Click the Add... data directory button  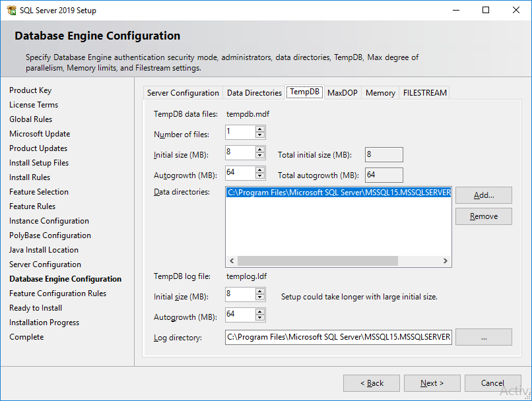483,195
